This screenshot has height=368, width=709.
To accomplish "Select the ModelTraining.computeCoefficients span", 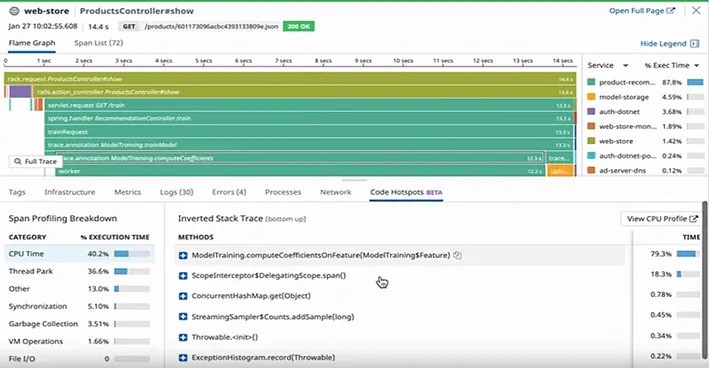I will coord(300,158).
